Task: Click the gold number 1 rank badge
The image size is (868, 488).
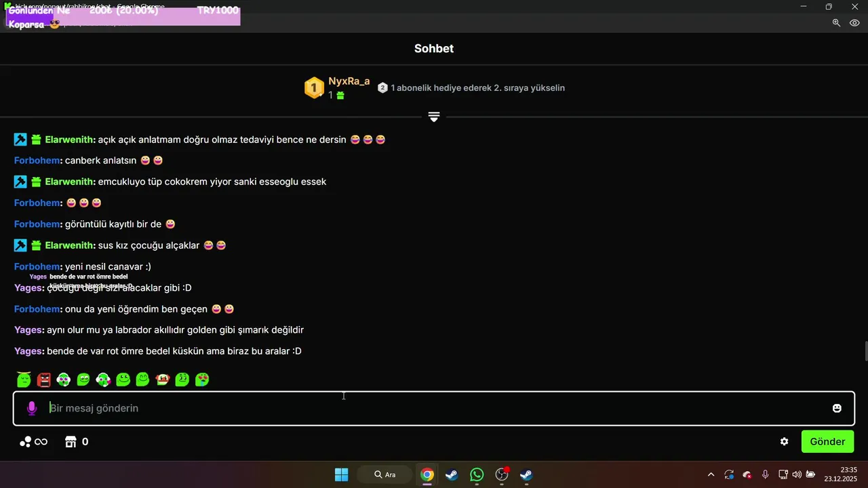Action: click(314, 87)
